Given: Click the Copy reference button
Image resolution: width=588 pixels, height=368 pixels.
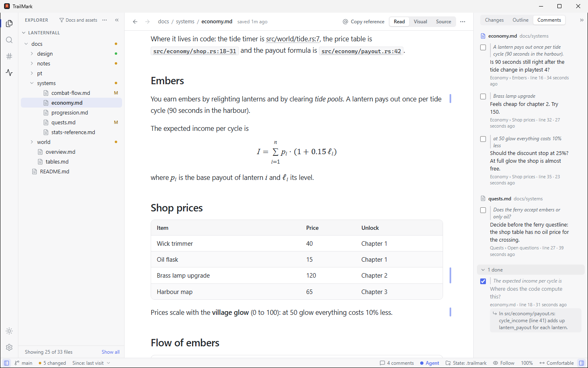Looking at the screenshot, I should (x=363, y=22).
